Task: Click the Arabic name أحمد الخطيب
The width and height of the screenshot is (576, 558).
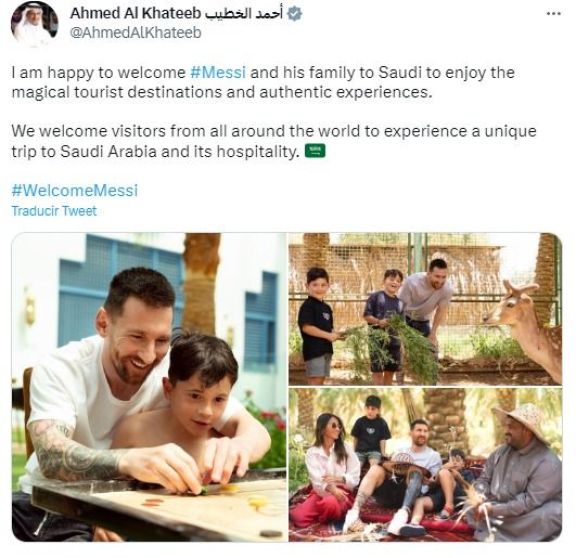Action: (244, 14)
